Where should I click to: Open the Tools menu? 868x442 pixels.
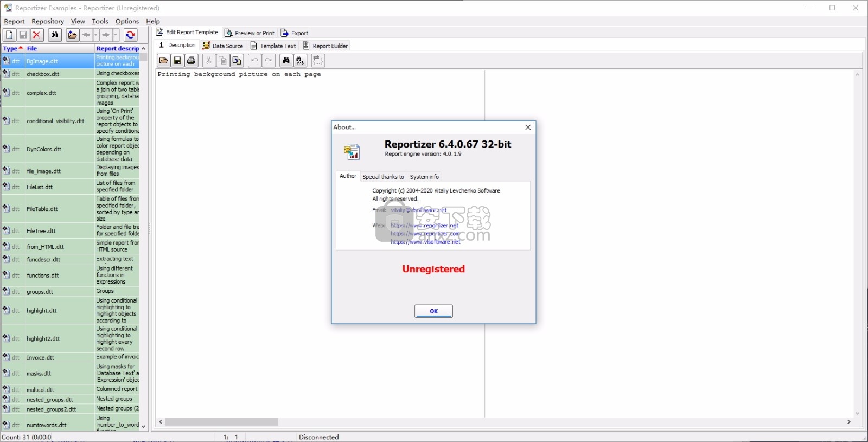[x=100, y=21]
